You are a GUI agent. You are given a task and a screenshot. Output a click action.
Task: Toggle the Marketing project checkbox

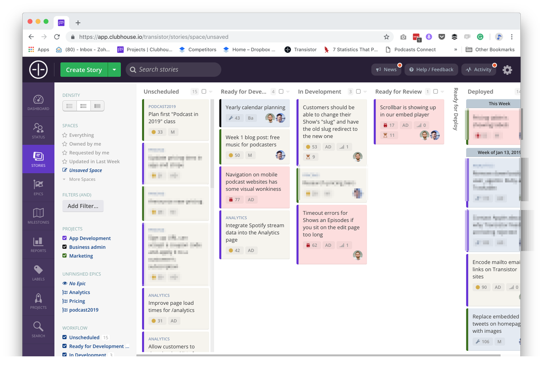65,256
